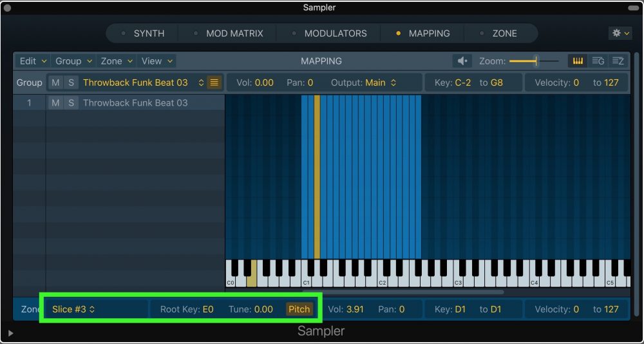Switch to zone list view icon
This screenshot has width=644, height=344.
[618, 61]
